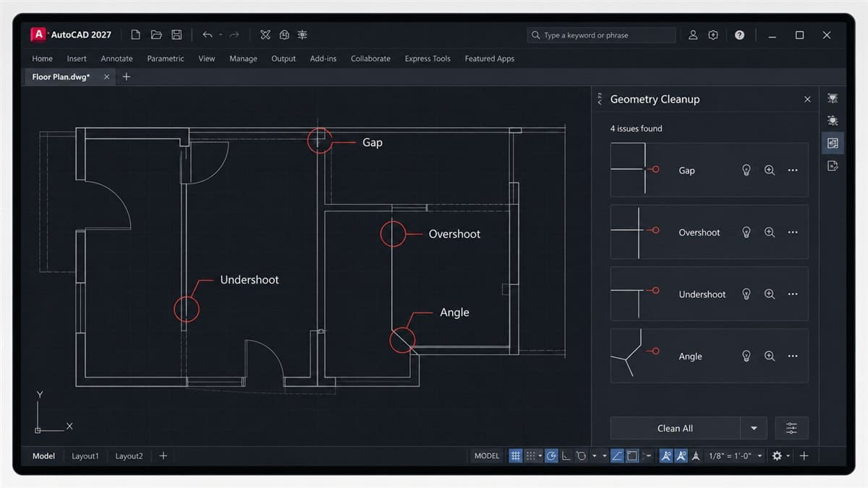Open the Insert ribbon tab
The width and height of the screenshot is (868, 488).
[x=77, y=59]
